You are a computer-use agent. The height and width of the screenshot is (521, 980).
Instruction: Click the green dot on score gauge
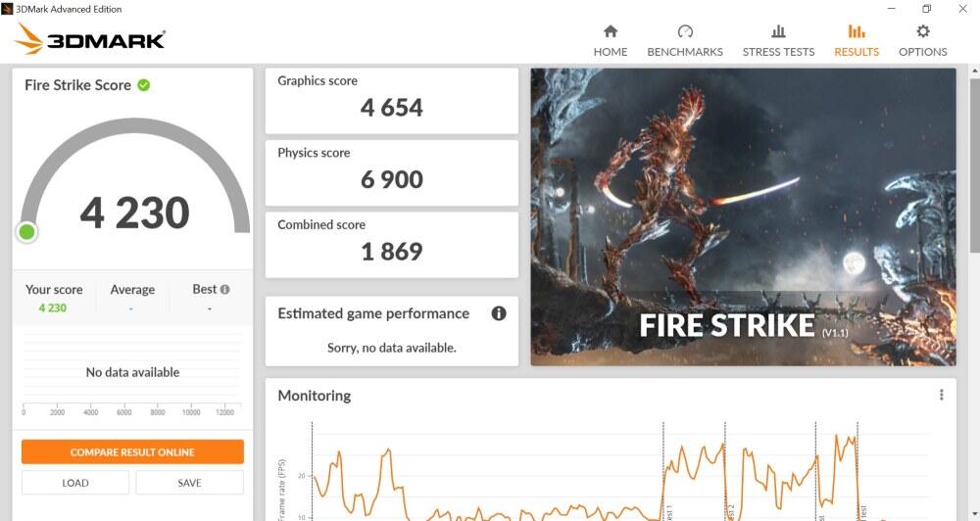(26, 232)
